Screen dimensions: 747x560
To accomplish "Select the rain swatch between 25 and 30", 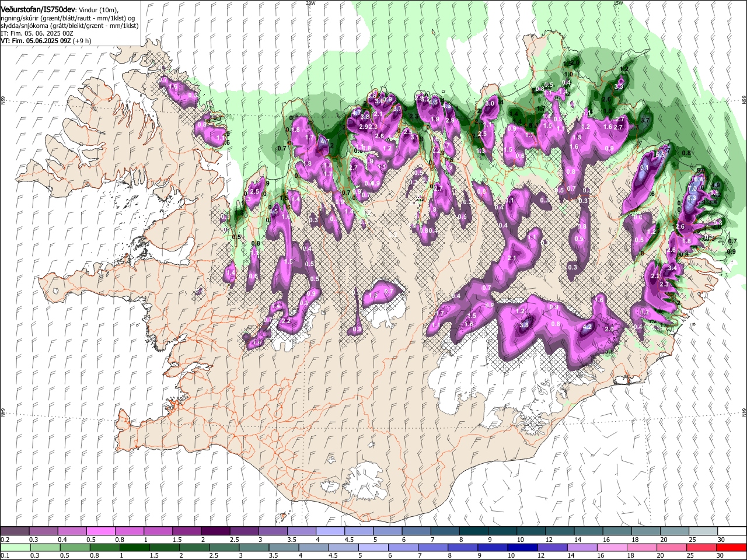I will pyautogui.click(x=701, y=547).
